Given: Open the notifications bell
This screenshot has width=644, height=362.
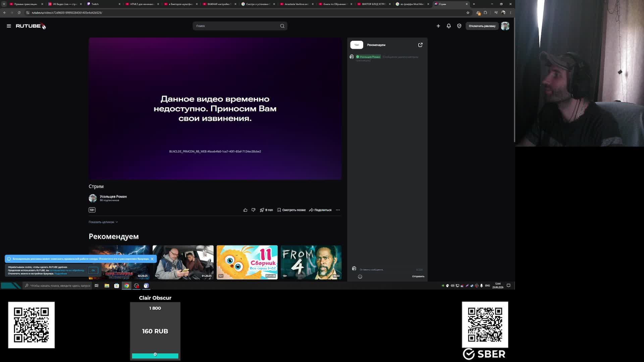Looking at the screenshot, I should coord(448,26).
